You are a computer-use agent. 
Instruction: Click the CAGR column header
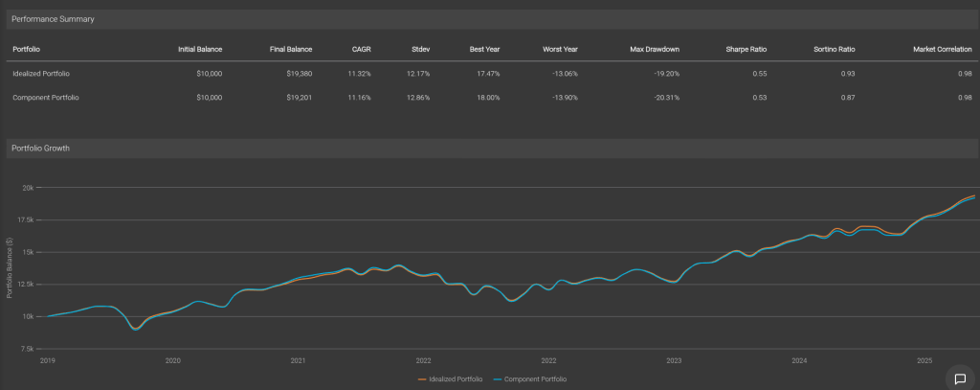click(361, 49)
